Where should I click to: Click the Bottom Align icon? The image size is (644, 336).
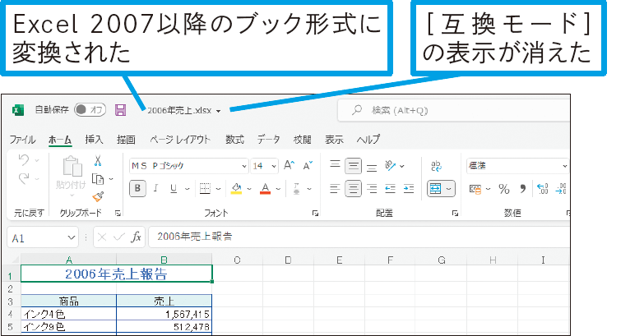[372, 166]
